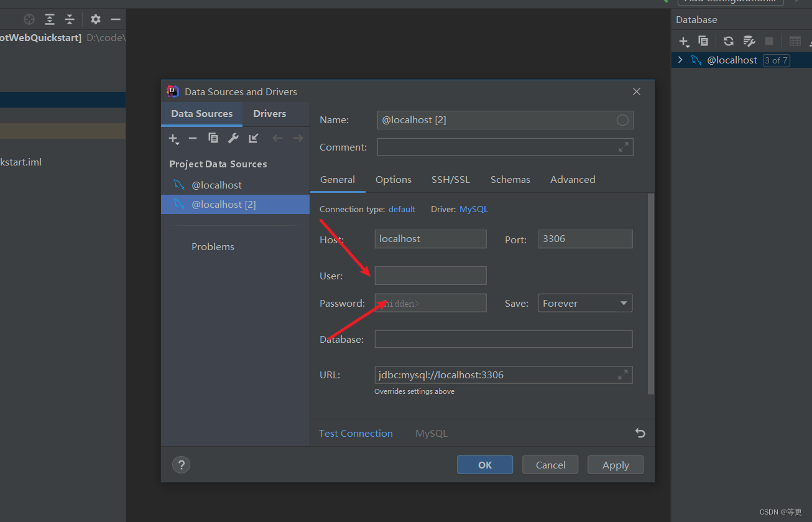Click the Cancel button

coord(551,465)
